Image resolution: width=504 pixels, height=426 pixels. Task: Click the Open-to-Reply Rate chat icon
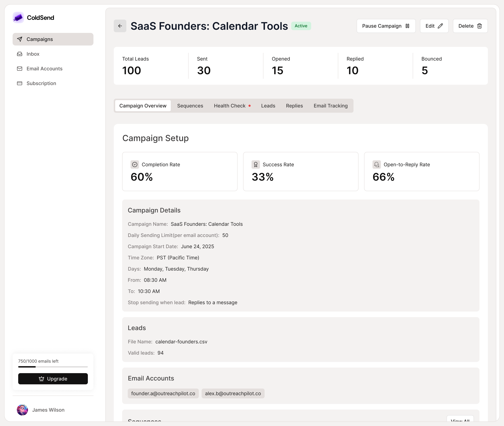point(377,165)
